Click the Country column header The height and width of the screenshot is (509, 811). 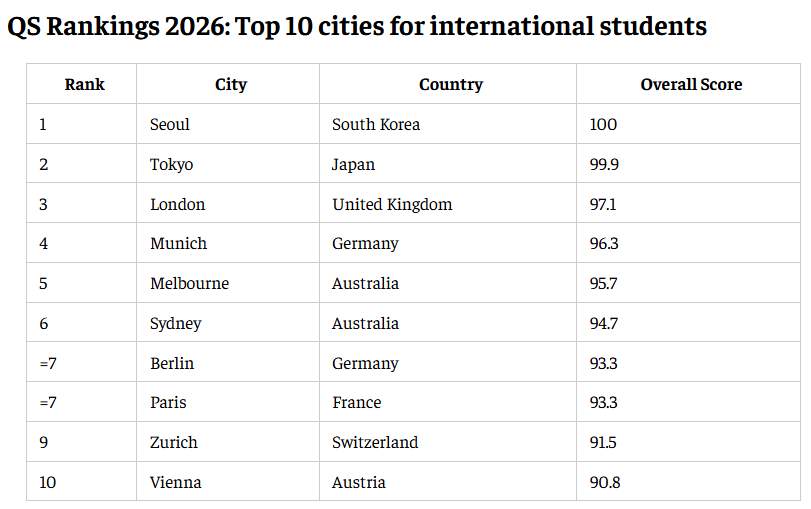[448, 84]
